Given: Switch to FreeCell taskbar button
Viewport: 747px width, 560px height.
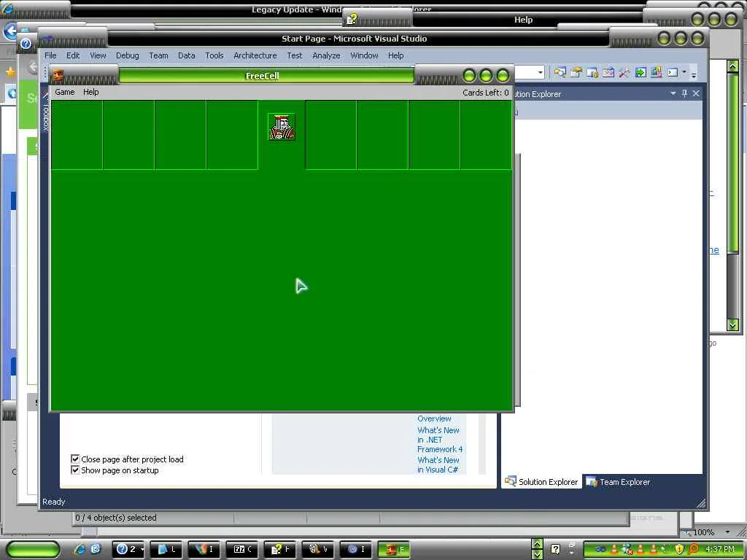Looking at the screenshot, I should 394,549.
